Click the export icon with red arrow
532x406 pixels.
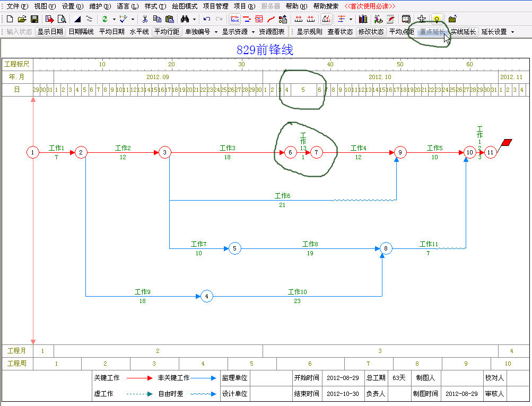coord(49,19)
